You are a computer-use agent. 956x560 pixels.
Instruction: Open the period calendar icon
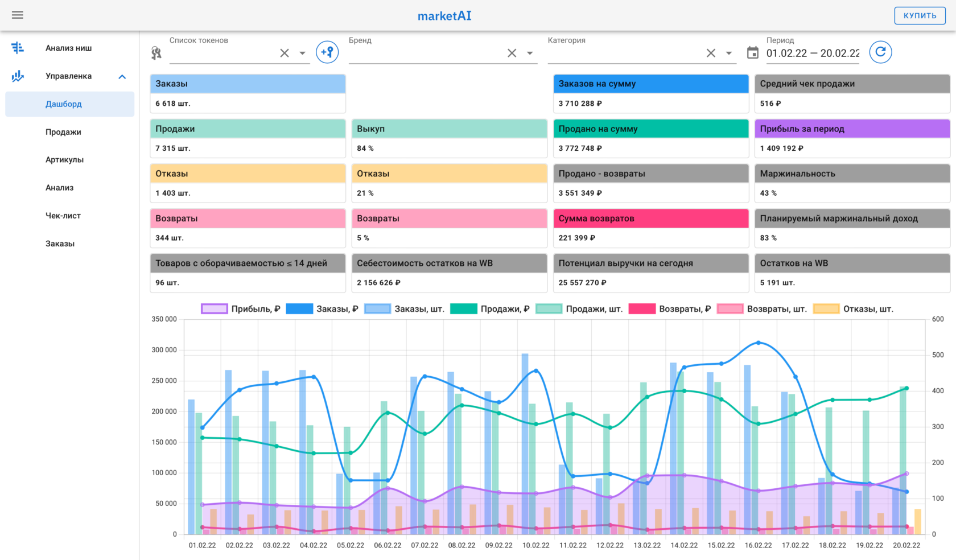click(x=752, y=53)
